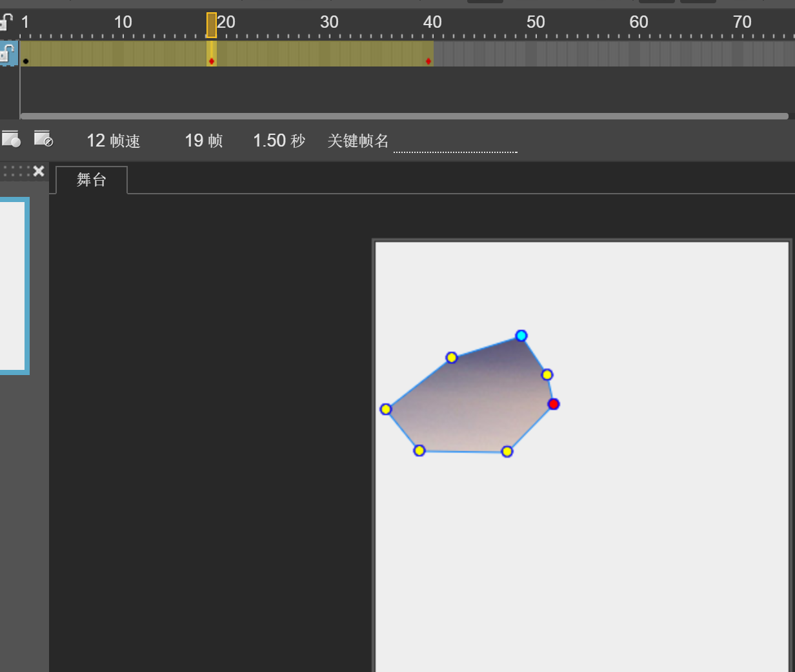
Task: Click the remove keyframe icon
Action: tap(43, 139)
